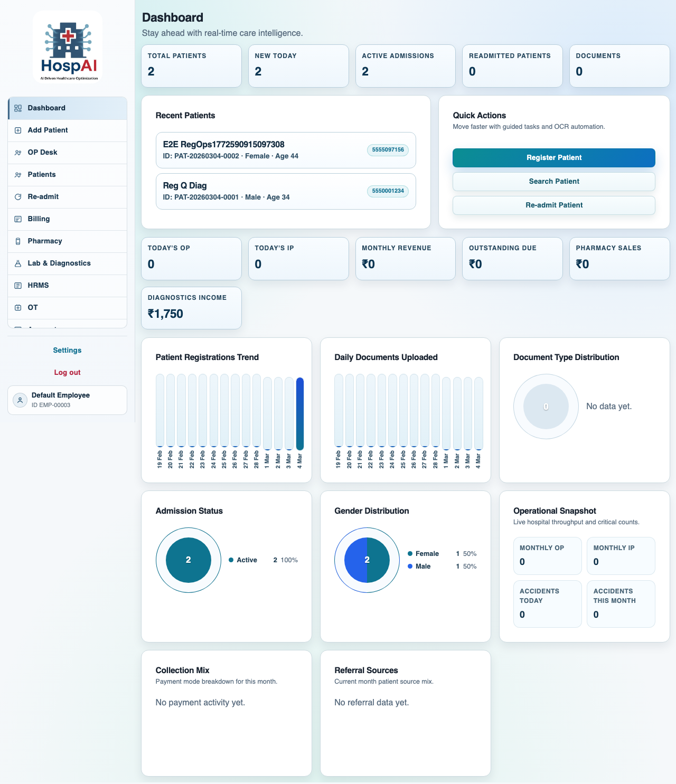Click the HRMS icon in sidebar
The image size is (676, 784).
[18, 285]
